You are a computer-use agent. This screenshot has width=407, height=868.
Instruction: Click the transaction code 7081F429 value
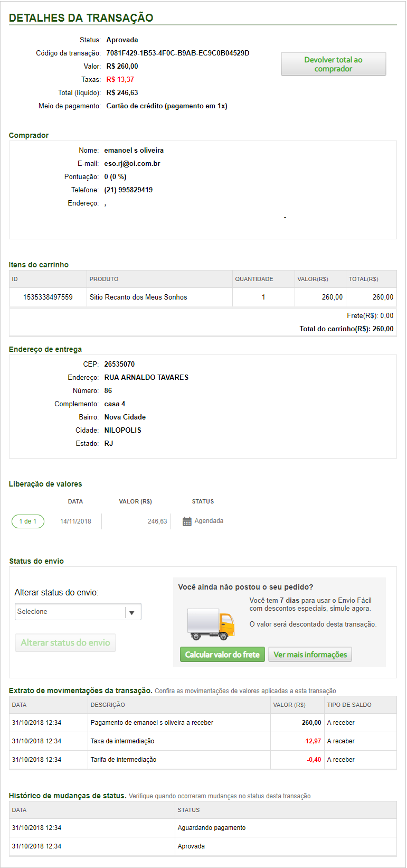[x=178, y=53]
